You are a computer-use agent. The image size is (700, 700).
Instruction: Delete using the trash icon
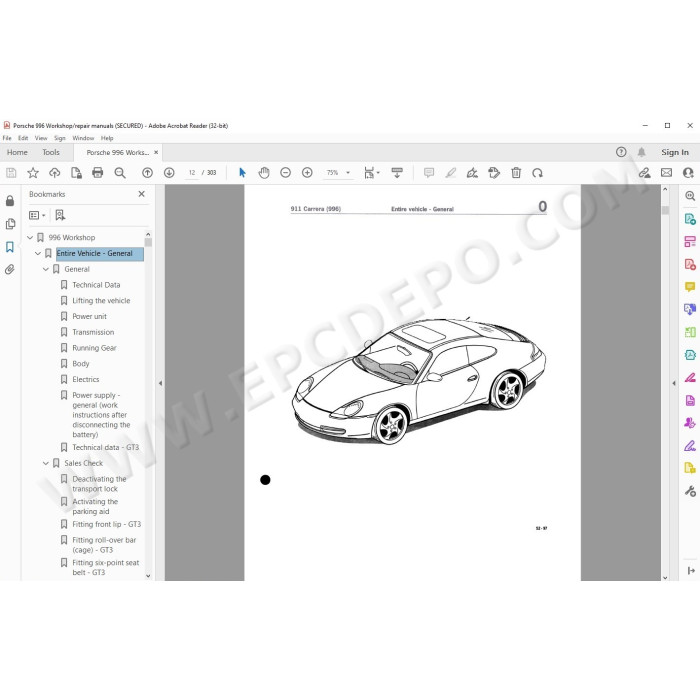click(x=516, y=173)
